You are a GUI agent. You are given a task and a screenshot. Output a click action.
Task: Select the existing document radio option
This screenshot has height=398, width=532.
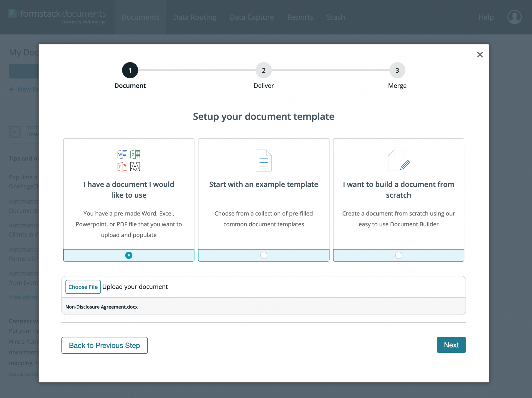tap(129, 255)
